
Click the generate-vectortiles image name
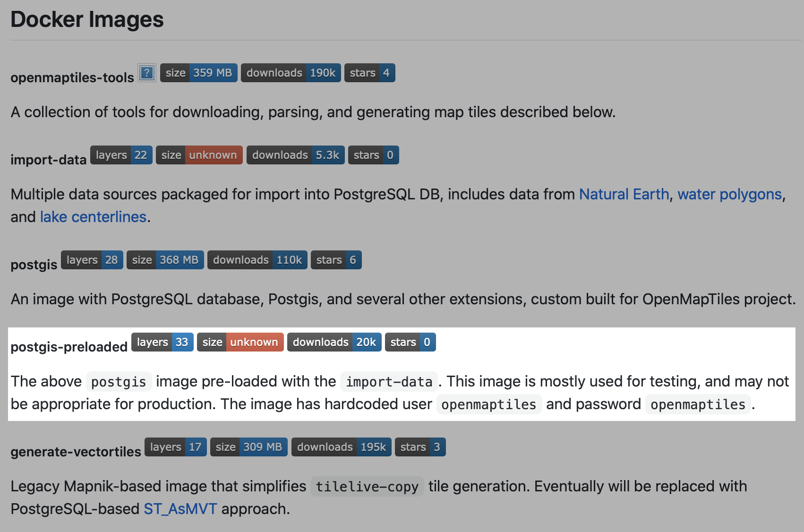pos(76,452)
